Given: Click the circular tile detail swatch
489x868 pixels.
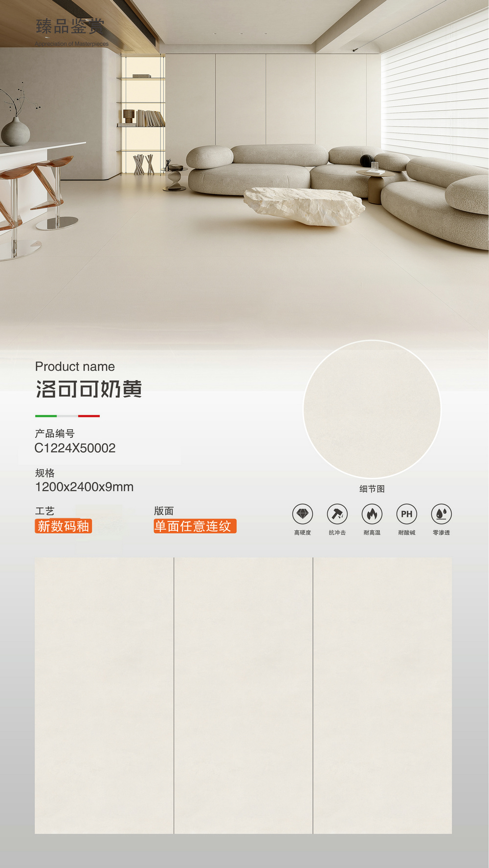Looking at the screenshot, I should pos(372,409).
